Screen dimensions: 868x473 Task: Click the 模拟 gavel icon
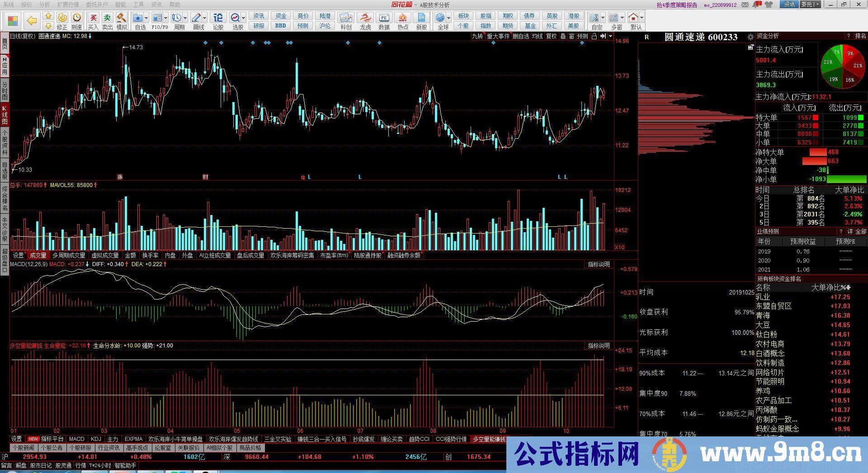click(x=121, y=18)
